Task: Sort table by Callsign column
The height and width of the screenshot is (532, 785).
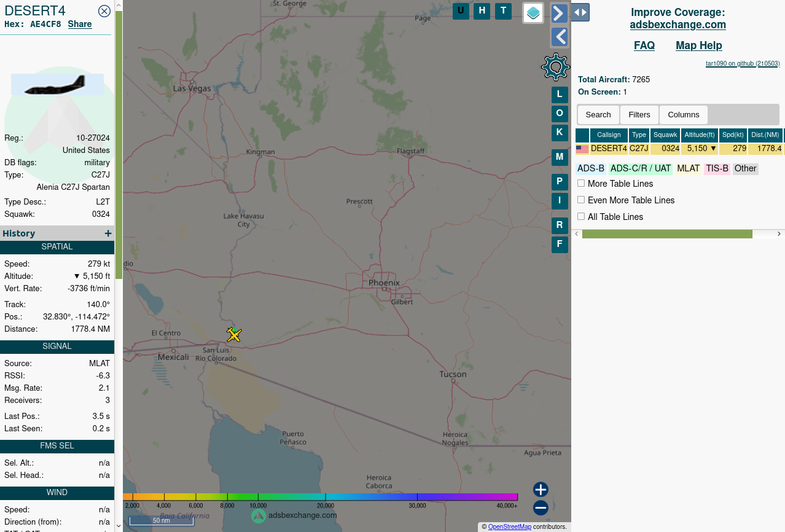Action: (609, 135)
